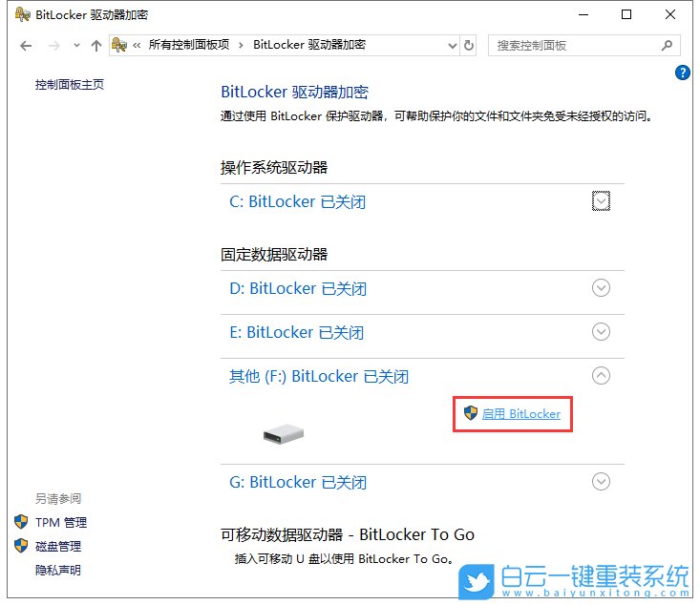Click BitLocker window title bar icon
700x605 pixels.
pos(22,14)
